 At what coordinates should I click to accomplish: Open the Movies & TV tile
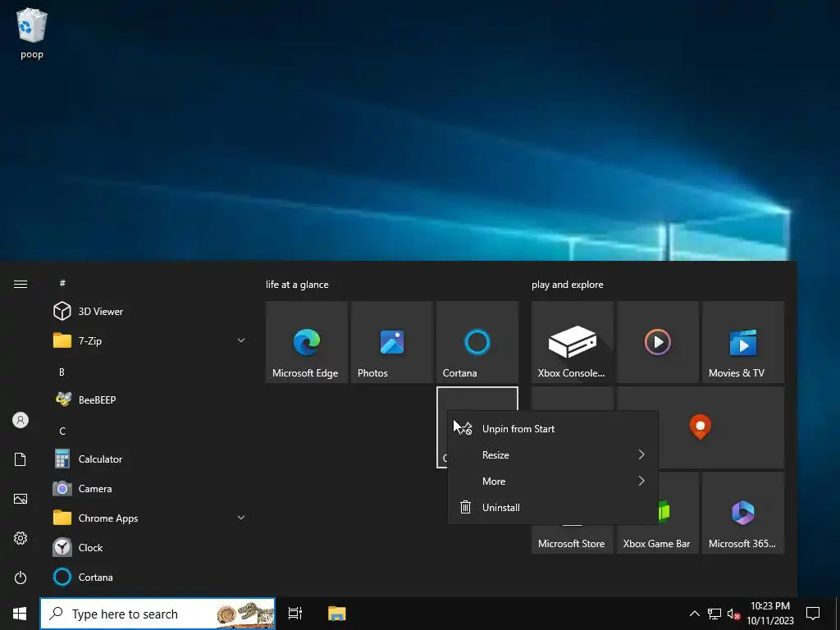coord(743,342)
